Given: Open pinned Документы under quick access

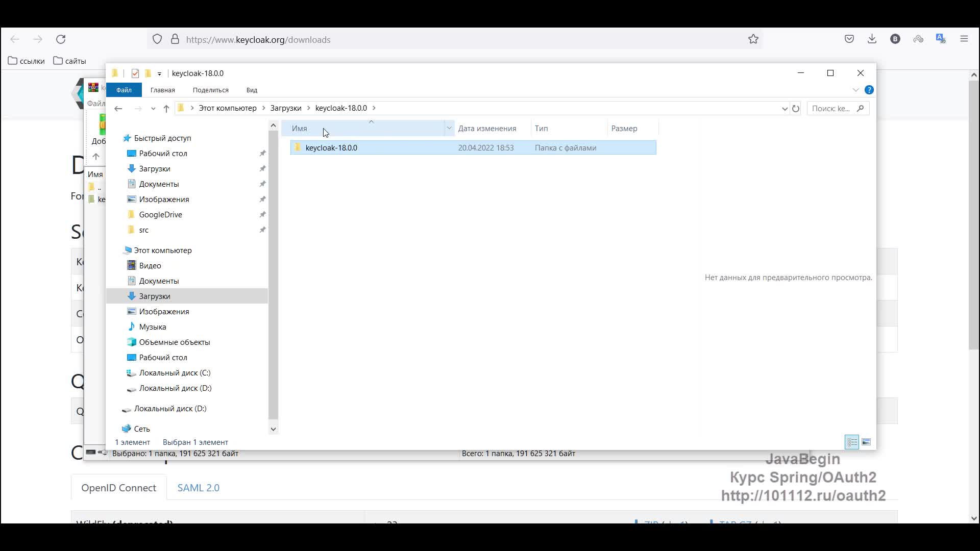Looking at the screenshot, I should coord(159,184).
